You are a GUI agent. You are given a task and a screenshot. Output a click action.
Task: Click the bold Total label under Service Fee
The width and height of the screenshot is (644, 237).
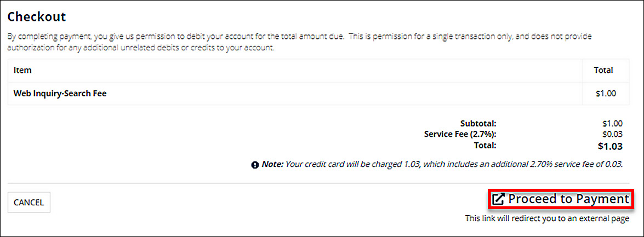click(486, 145)
